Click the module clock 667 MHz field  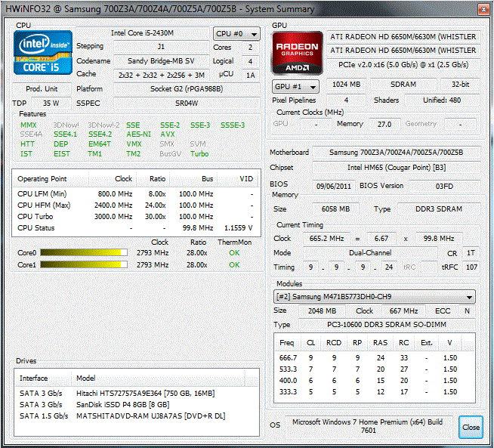(403, 311)
